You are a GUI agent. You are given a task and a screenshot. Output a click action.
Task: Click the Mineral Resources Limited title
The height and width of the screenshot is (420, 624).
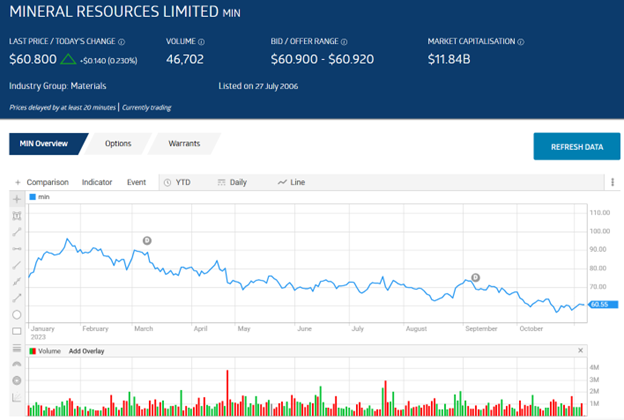114,12
